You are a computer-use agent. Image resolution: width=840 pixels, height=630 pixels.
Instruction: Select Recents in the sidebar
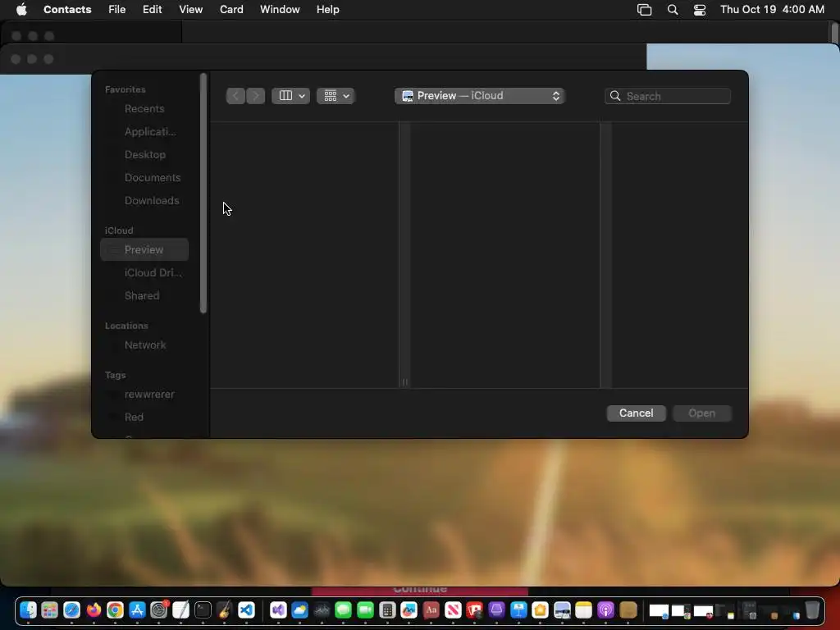[x=144, y=109]
